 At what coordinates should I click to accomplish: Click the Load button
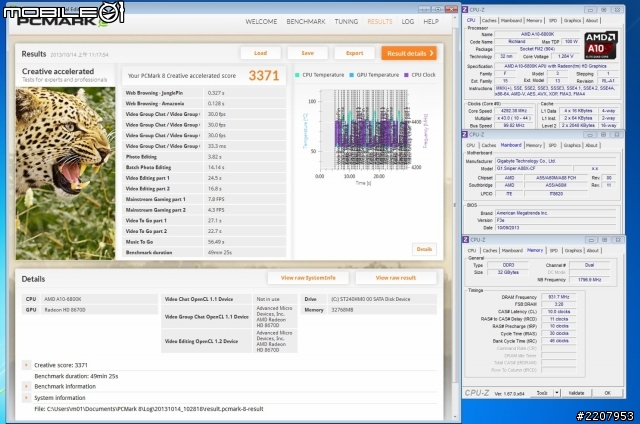pyautogui.click(x=260, y=53)
